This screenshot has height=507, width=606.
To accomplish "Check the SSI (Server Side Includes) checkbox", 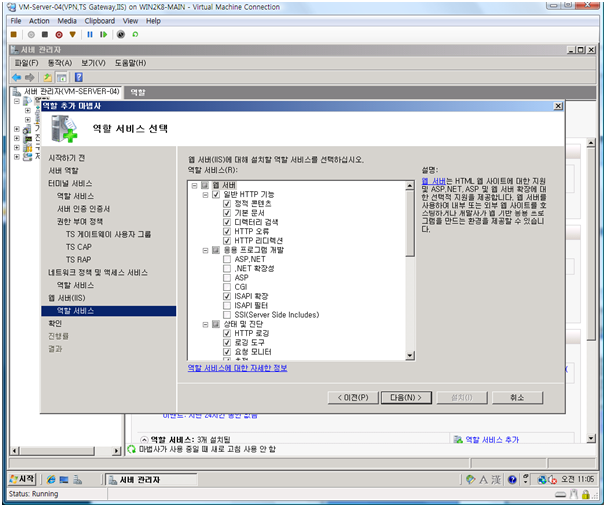I will point(227,315).
